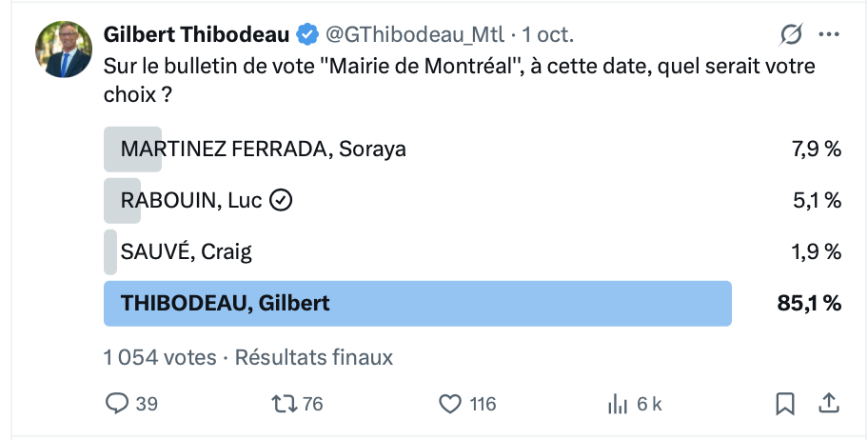Click the reply speech bubble icon
The width and height of the screenshot is (868, 440).
(116, 404)
